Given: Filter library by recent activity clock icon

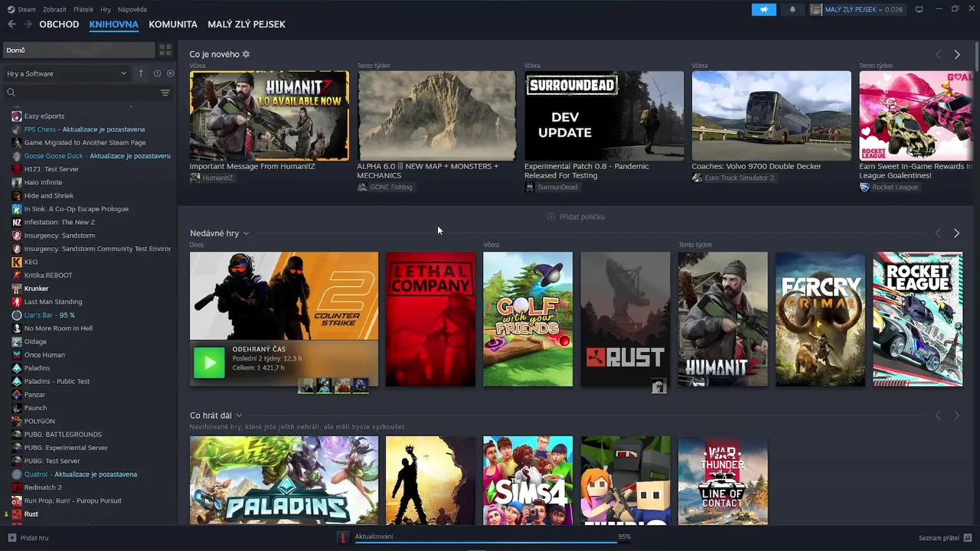Looking at the screenshot, I should coord(157,73).
